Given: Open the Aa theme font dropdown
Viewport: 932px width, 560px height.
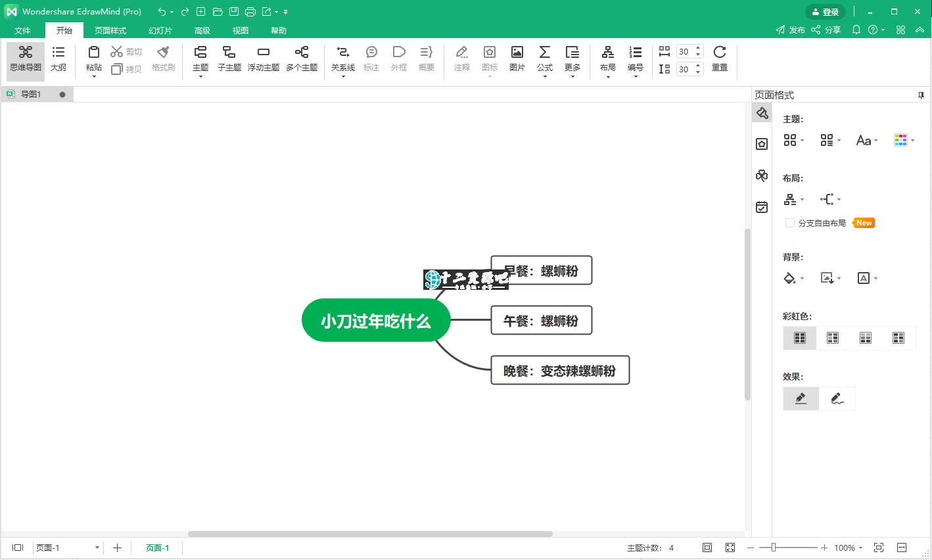Looking at the screenshot, I should tap(867, 140).
